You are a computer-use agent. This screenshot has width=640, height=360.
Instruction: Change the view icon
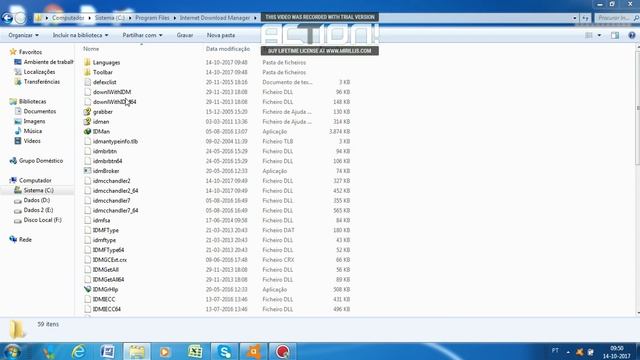(x=589, y=36)
